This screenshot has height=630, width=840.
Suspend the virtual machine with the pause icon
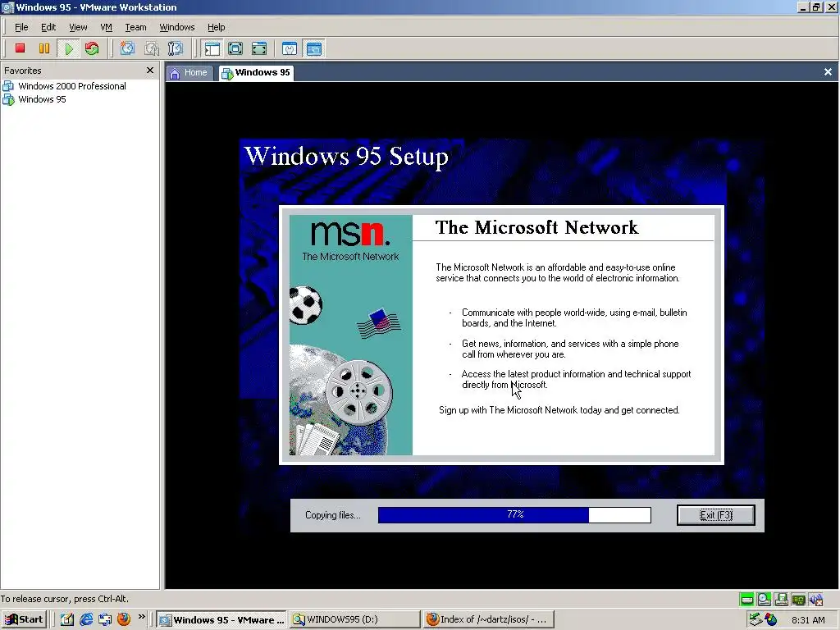(x=44, y=48)
